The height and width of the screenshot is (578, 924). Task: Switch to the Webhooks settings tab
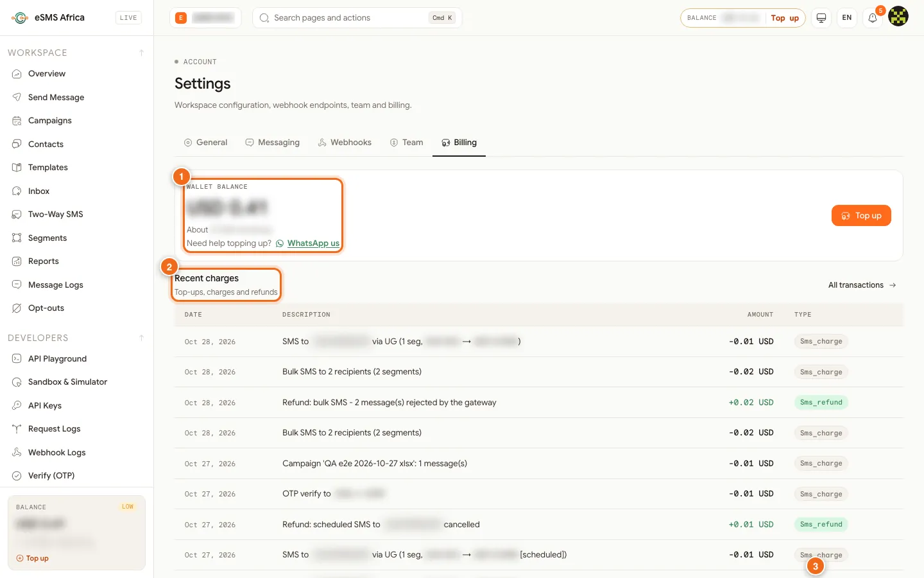click(x=345, y=143)
